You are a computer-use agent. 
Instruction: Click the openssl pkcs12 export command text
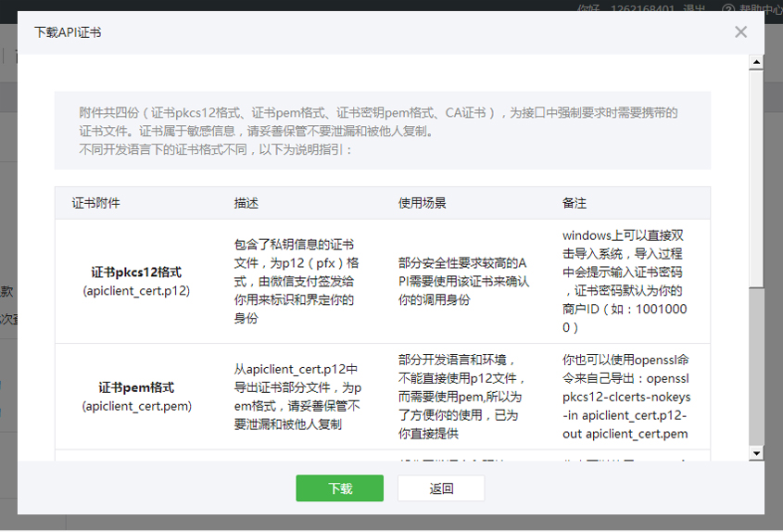click(x=626, y=397)
